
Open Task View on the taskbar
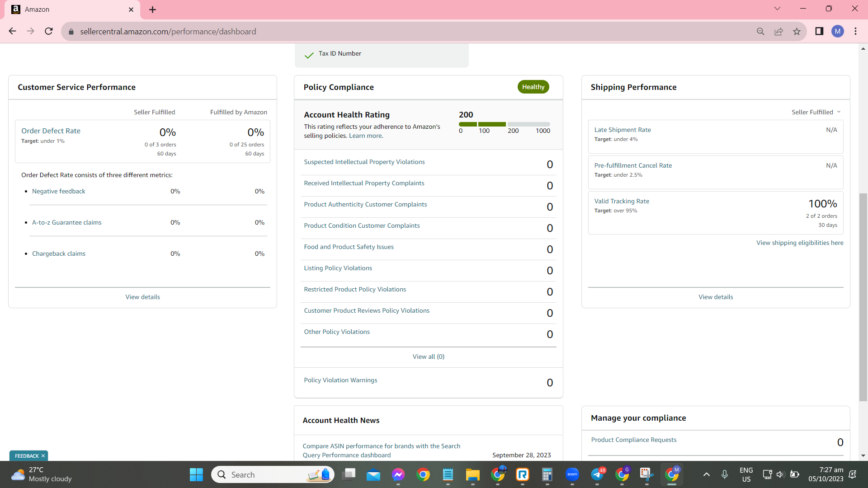[x=349, y=474]
